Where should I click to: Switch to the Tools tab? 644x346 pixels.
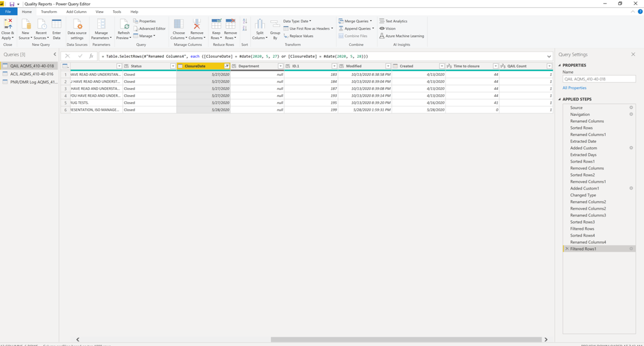[x=117, y=12]
